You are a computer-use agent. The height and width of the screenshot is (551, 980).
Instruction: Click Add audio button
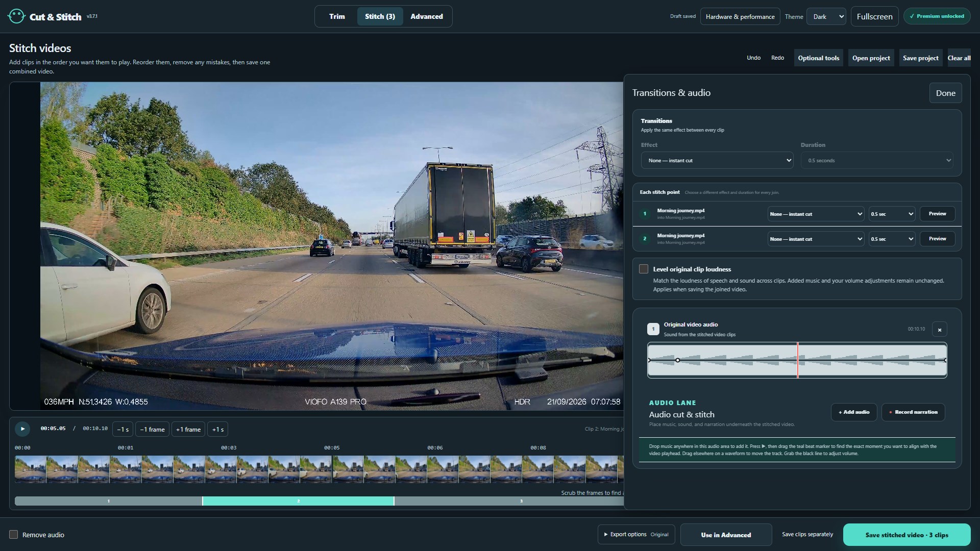854,412
